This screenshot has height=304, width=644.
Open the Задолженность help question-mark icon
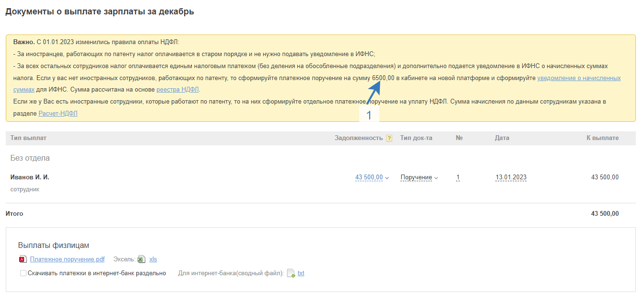point(389,138)
